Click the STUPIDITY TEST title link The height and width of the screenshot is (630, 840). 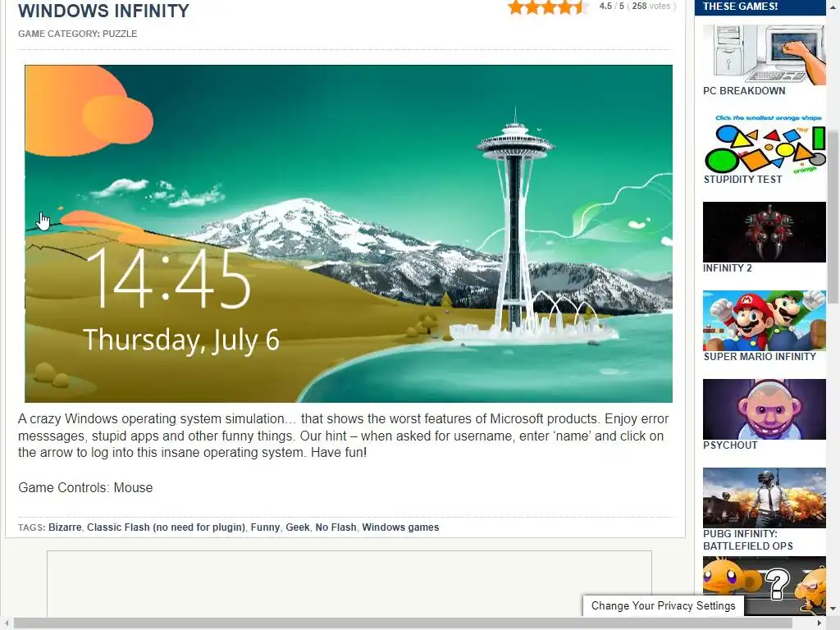point(742,180)
